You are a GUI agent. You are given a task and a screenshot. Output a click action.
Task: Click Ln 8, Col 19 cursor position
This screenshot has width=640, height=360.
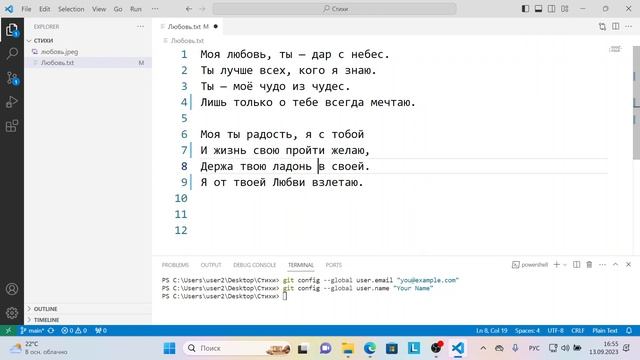click(x=491, y=331)
